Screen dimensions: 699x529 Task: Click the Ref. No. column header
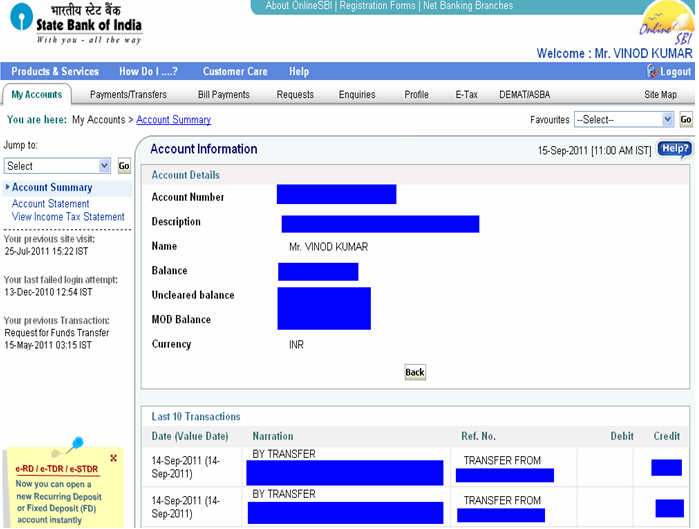(x=478, y=436)
